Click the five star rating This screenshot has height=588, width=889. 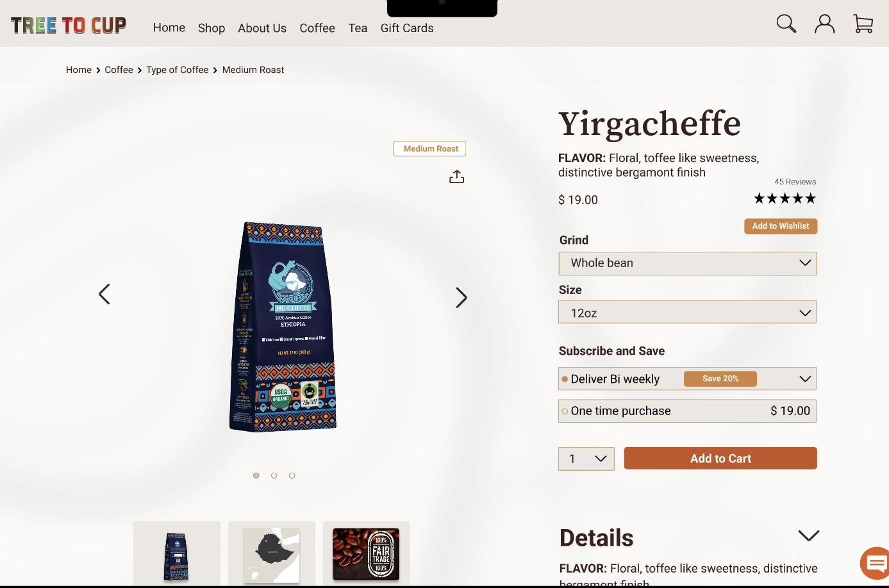coord(785,199)
